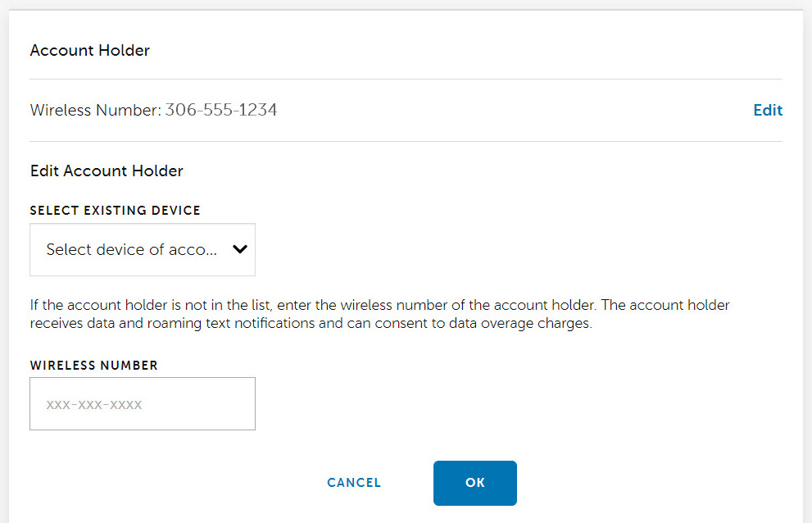The width and height of the screenshot is (812, 523).
Task: Choose a device from the existing device list
Action: (x=142, y=249)
